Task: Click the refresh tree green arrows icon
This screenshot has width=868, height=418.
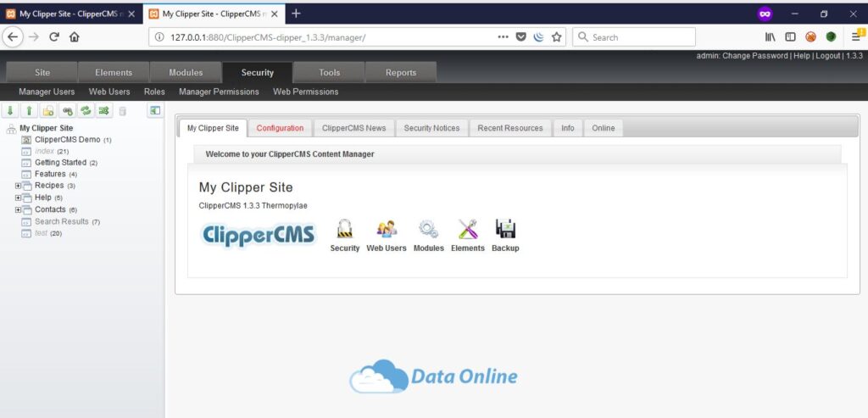Action: 86,111
